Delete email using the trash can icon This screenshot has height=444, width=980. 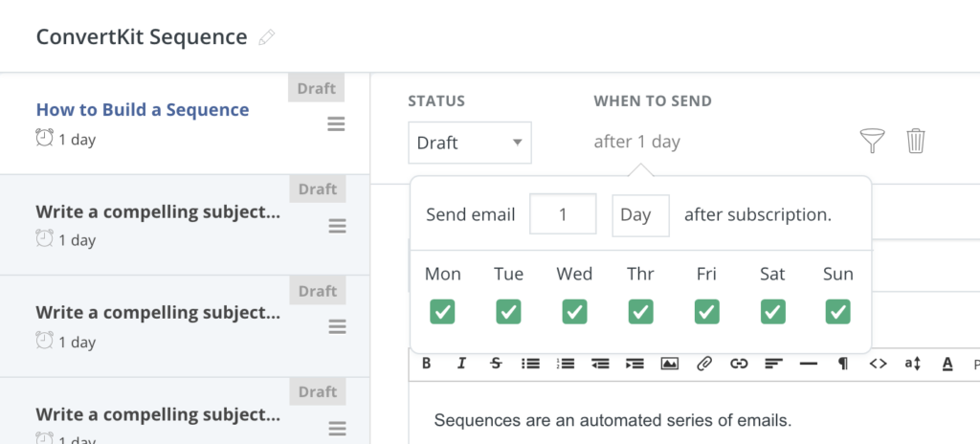pos(916,141)
